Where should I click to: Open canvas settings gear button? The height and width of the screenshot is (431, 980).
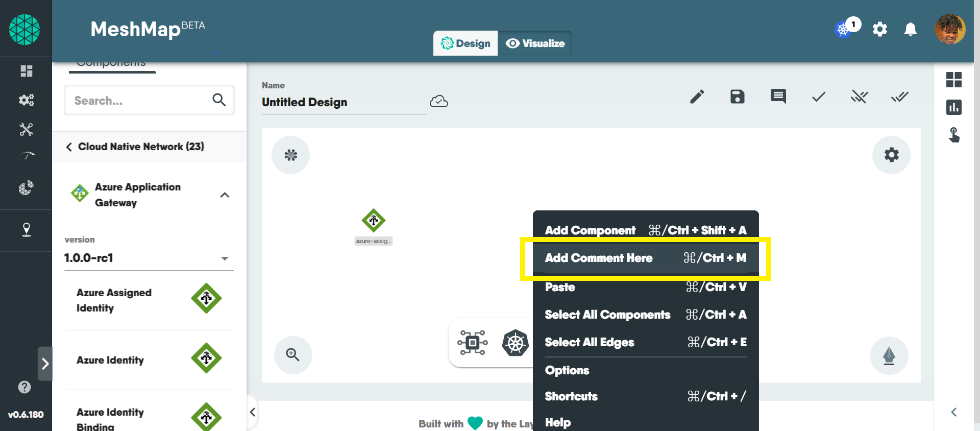click(x=891, y=155)
